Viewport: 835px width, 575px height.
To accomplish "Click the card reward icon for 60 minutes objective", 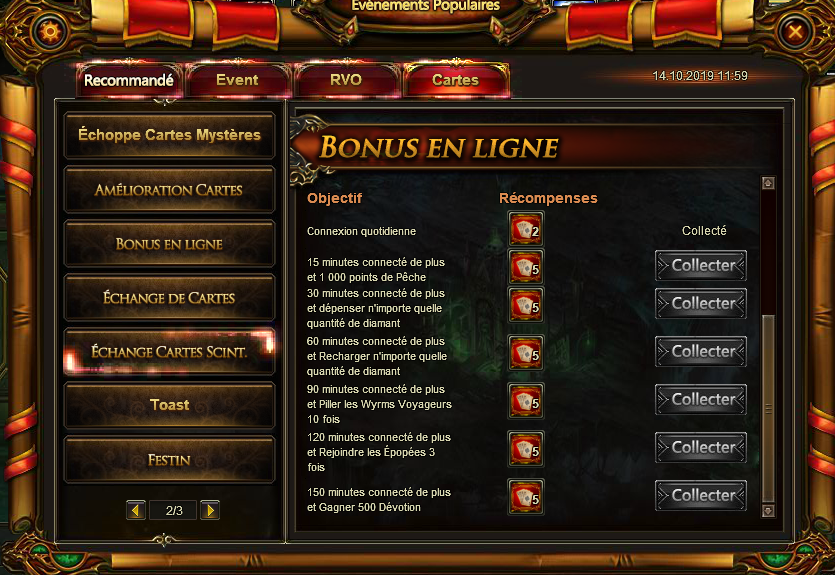I will pyautogui.click(x=526, y=353).
